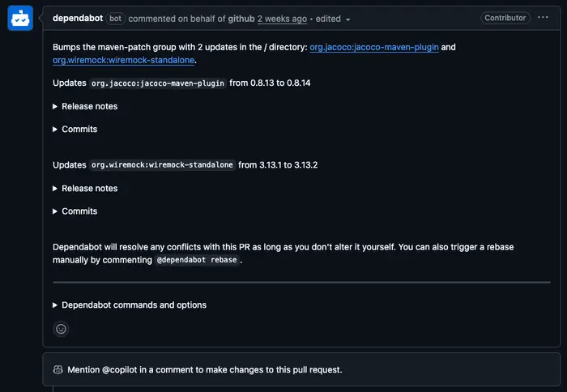Click the org.jacoco:jacoco-maven-plugin code label
The image size is (567, 392).
pos(158,83)
